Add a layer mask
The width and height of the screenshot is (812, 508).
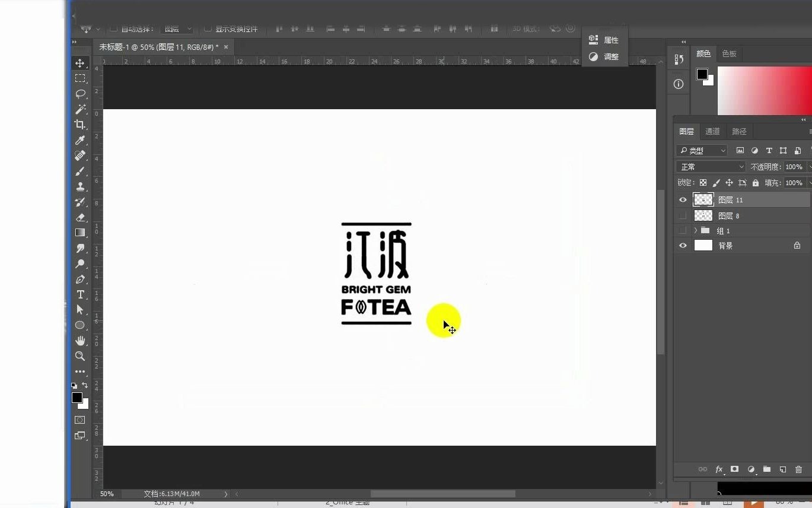point(734,469)
